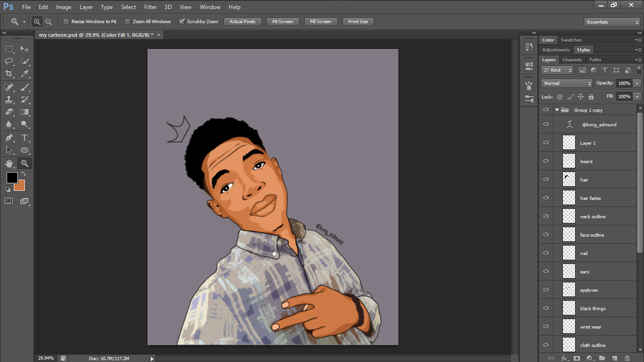Select the Lasso tool
This screenshot has height=362, width=644.
[9, 61]
